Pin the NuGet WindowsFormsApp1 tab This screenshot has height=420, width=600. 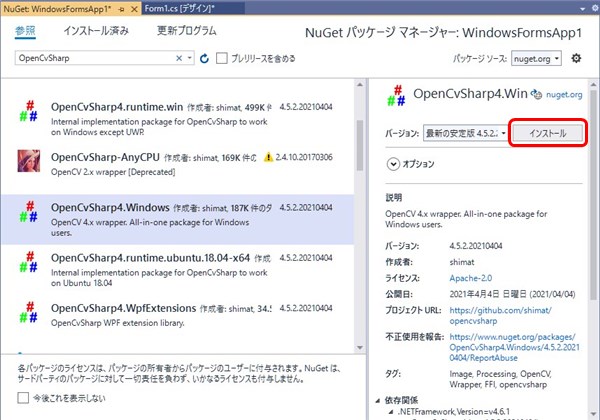tap(122, 10)
